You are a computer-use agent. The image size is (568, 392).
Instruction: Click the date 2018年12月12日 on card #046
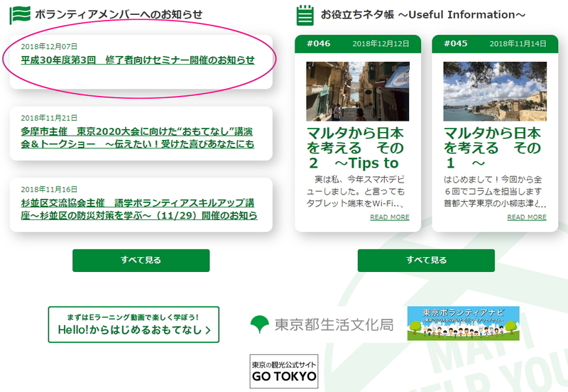click(x=381, y=44)
